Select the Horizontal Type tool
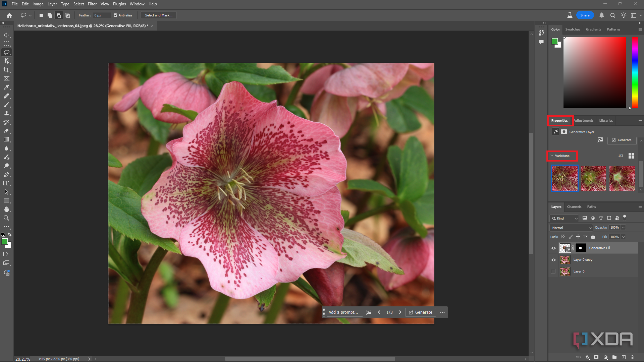The image size is (644, 362). [6, 183]
